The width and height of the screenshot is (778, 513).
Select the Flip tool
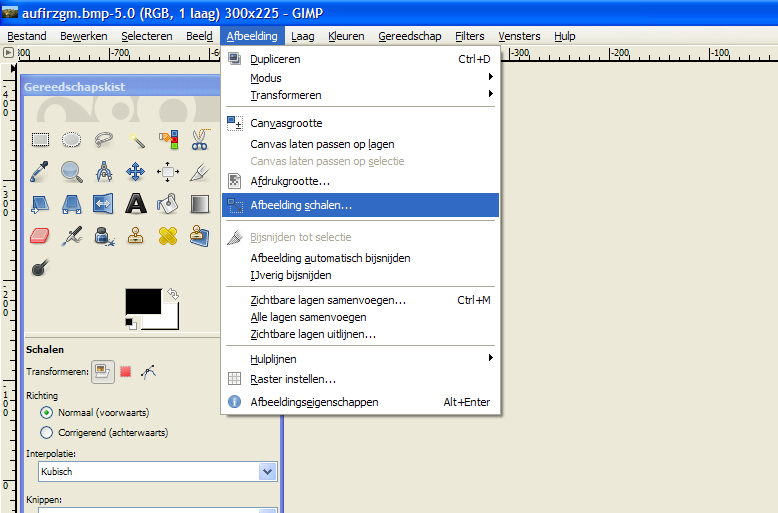tap(103, 204)
